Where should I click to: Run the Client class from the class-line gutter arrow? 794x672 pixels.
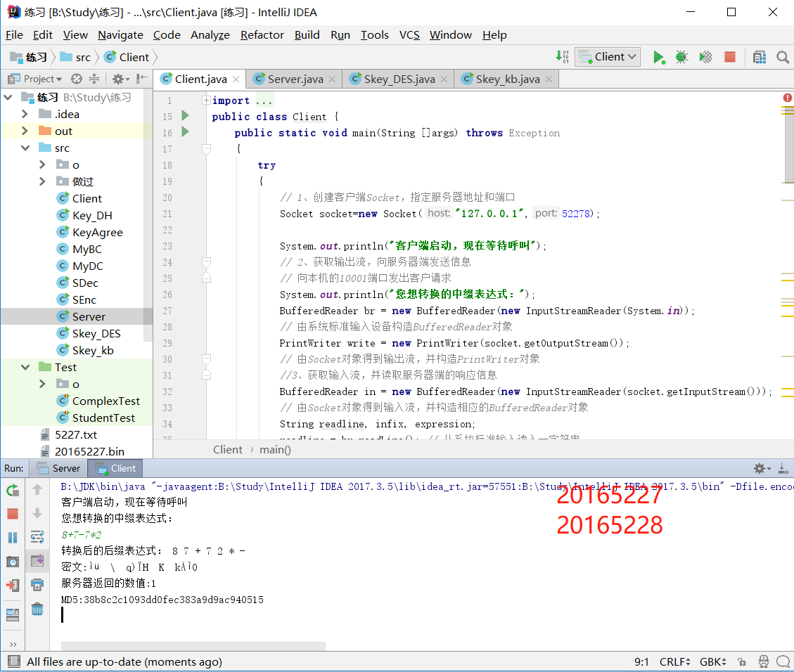186,116
